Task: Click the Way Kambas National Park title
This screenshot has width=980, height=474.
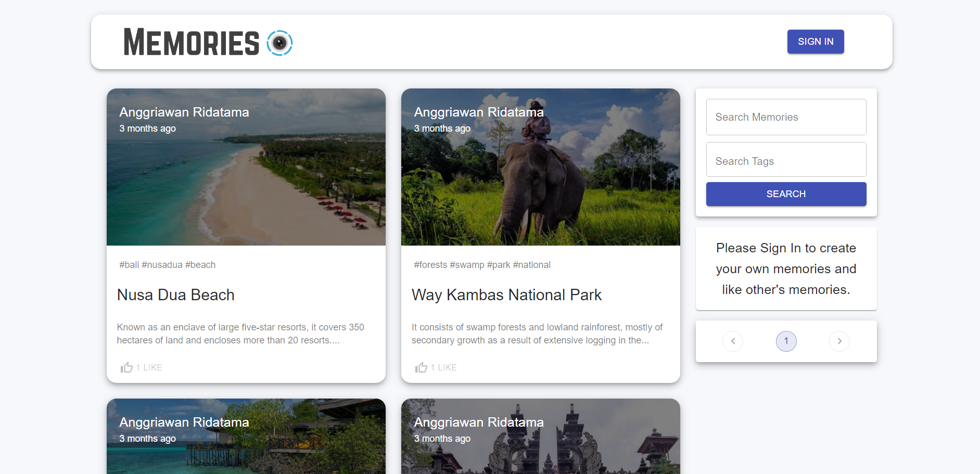Action: 506,295
